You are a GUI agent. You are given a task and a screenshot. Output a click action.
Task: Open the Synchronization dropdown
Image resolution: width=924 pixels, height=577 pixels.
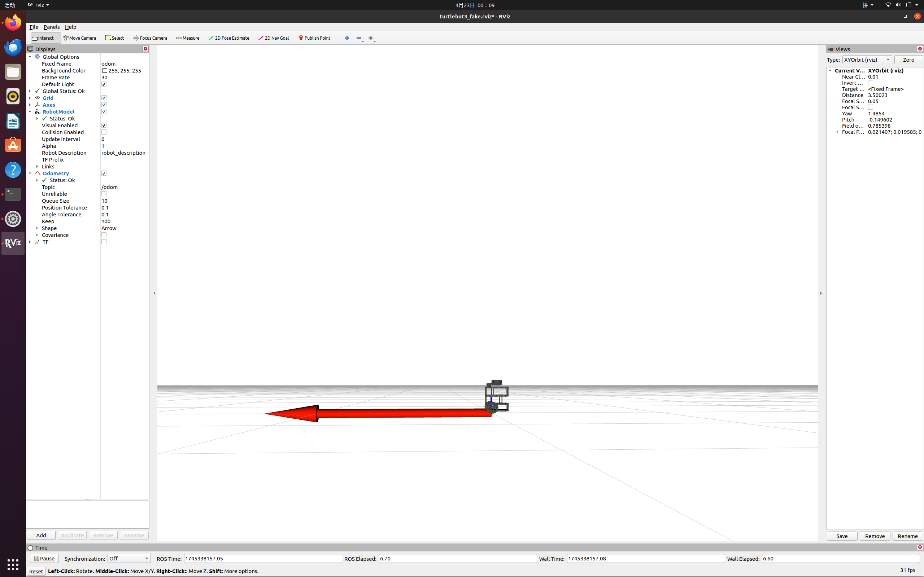[x=128, y=558]
